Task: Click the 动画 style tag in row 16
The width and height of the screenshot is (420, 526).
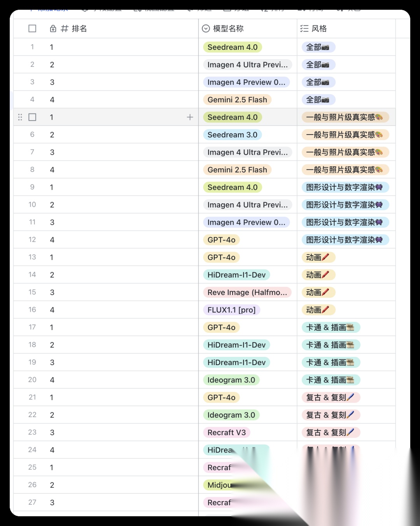Action: pos(318,309)
